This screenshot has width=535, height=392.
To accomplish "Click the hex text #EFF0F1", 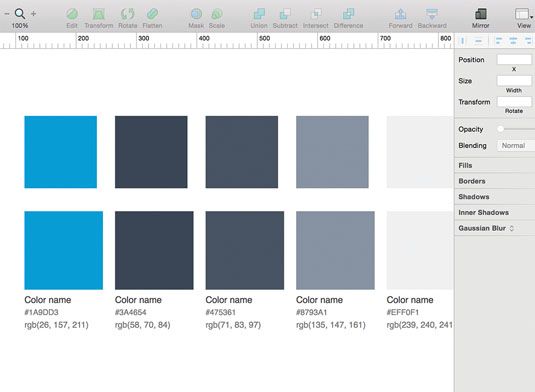I will 403,312.
